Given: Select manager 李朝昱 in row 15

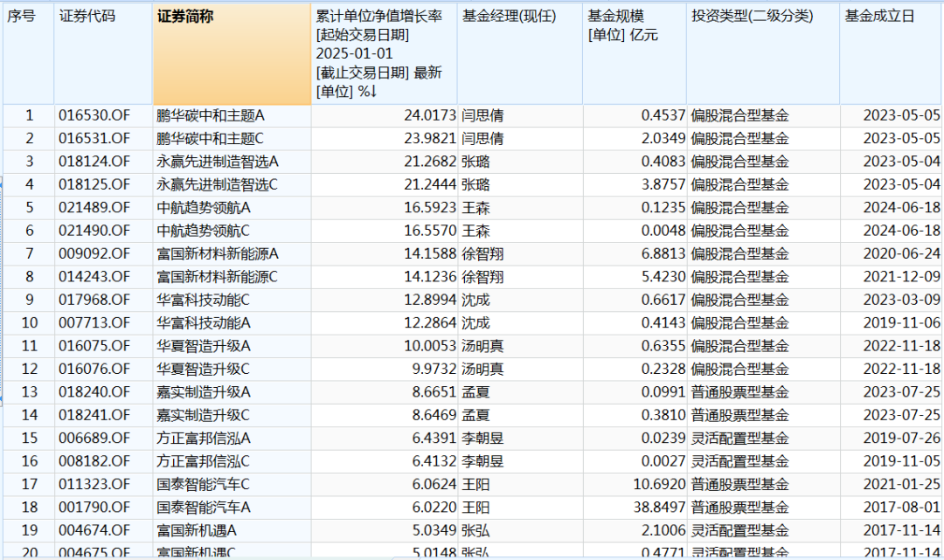Looking at the screenshot, I should click(482, 439).
